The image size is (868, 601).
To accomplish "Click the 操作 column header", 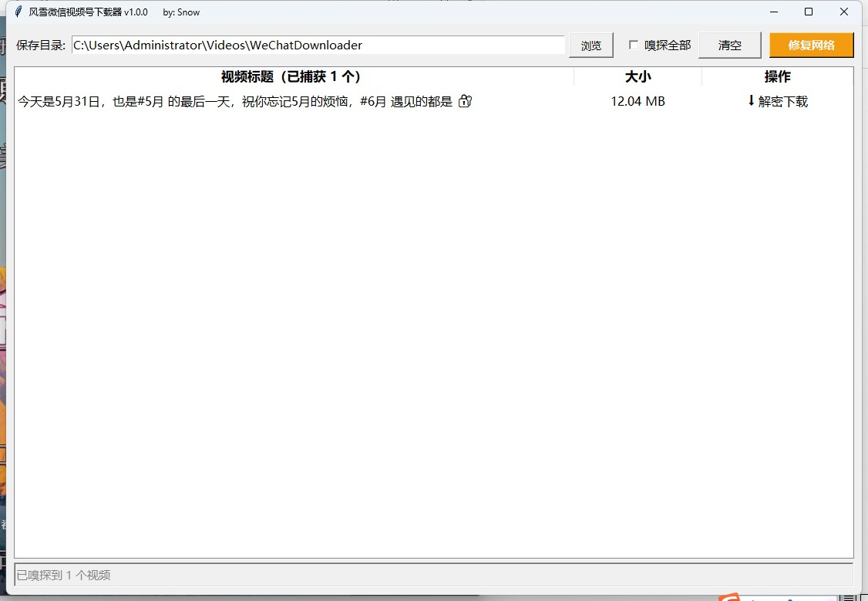I will tap(777, 76).
